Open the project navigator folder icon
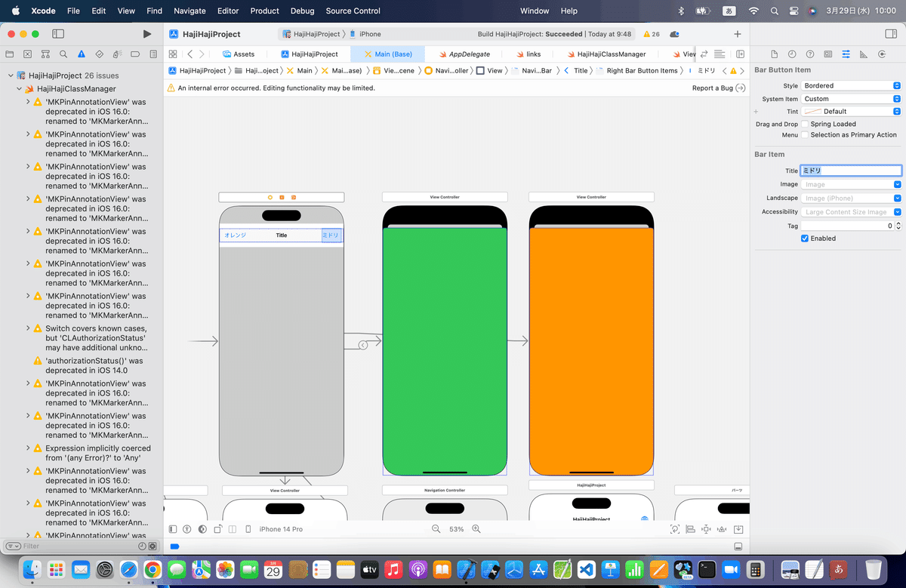The image size is (906, 588). pos(10,54)
